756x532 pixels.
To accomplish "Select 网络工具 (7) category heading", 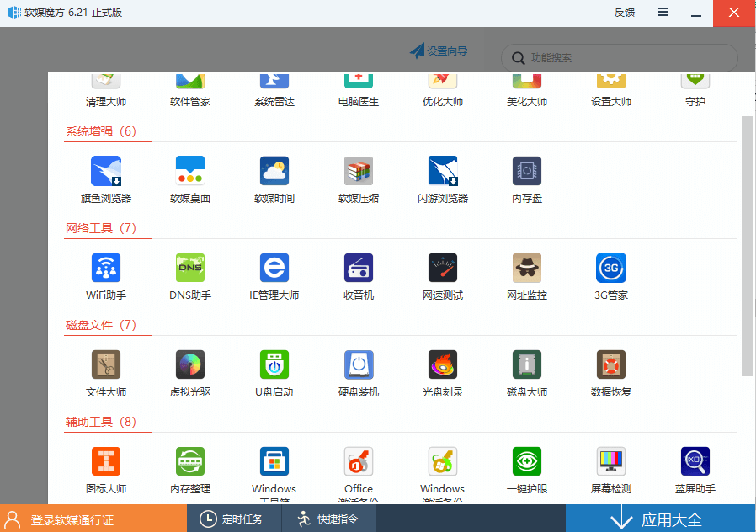I will 101,228.
